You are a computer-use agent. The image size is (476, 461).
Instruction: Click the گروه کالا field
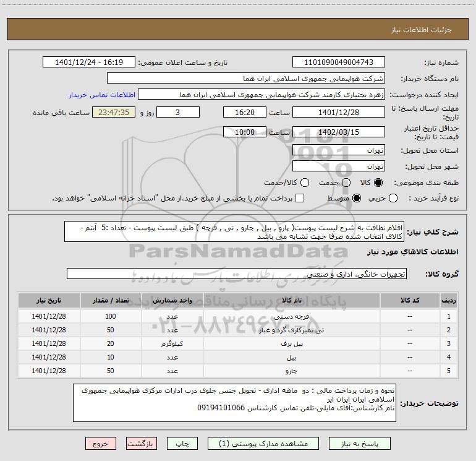pos(236,274)
